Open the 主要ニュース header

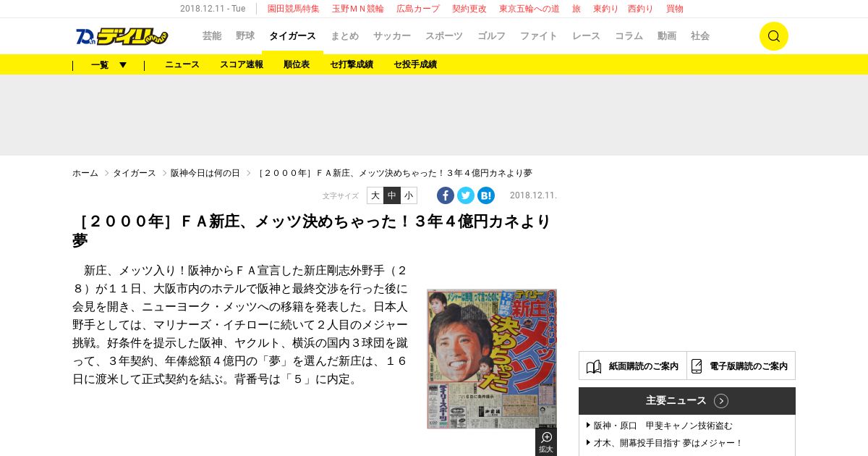pos(687,401)
